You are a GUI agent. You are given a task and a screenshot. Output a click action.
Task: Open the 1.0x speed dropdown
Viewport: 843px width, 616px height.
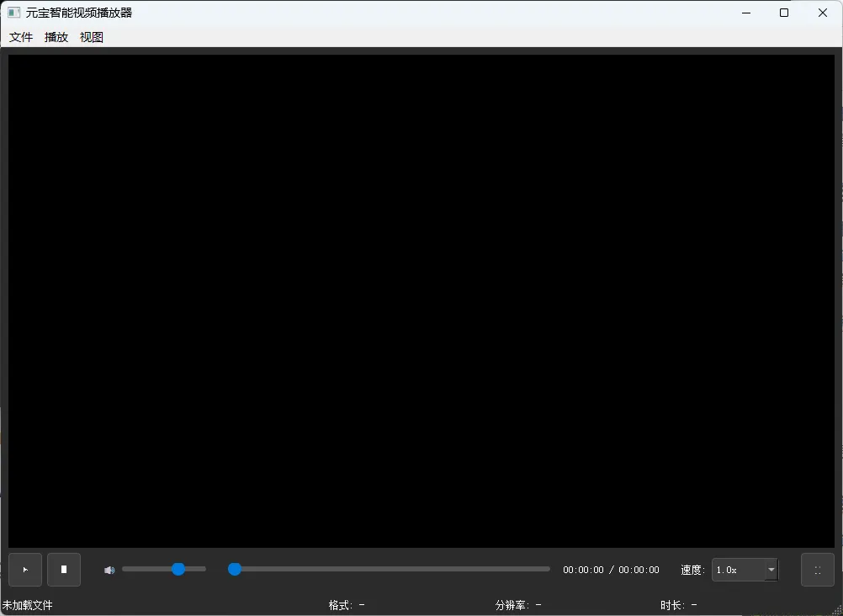click(x=745, y=570)
